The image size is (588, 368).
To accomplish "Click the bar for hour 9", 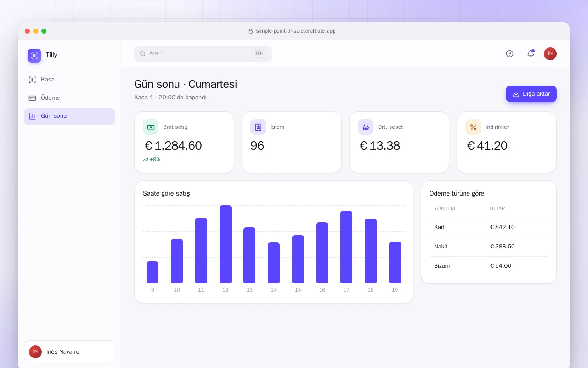I will (153, 272).
